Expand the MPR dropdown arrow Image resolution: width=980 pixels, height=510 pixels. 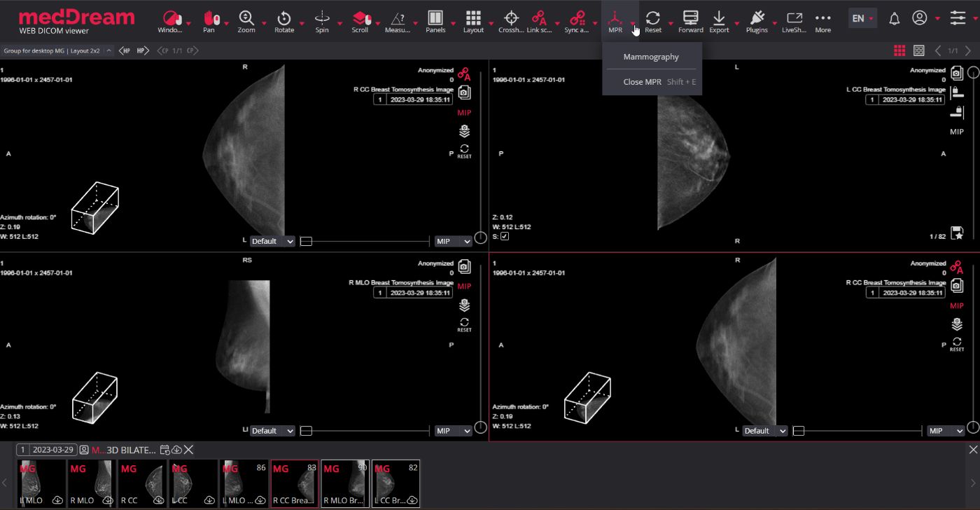[633, 24]
